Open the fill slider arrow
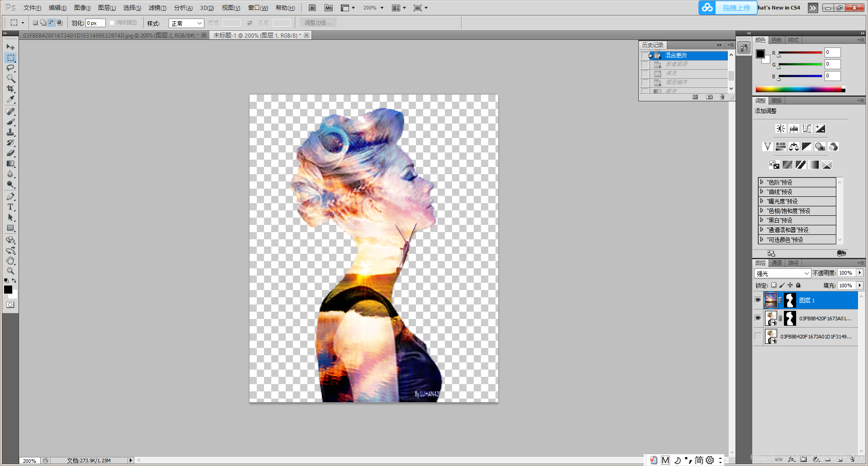 coord(859,285)
